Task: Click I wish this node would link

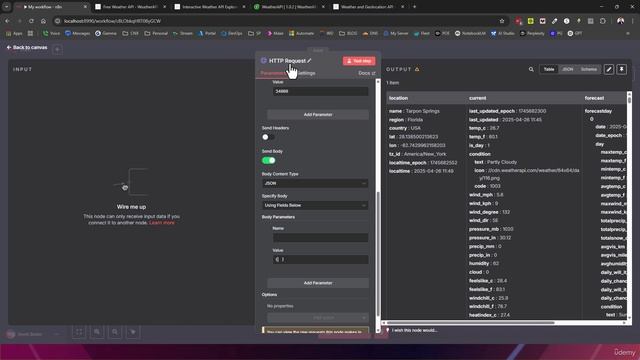Action: point(414,330)
